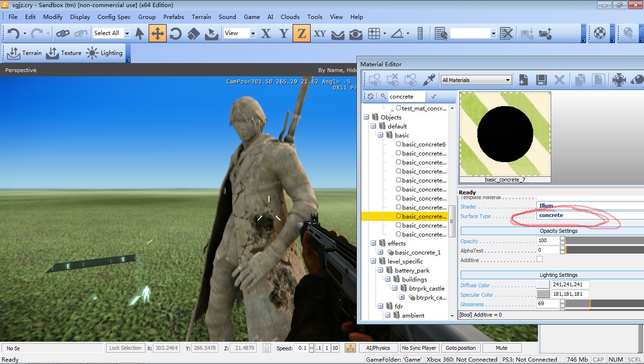Expand the basic_concrete_1 effects item
This screenshot has height=364, width=644.
click(381, 253)
